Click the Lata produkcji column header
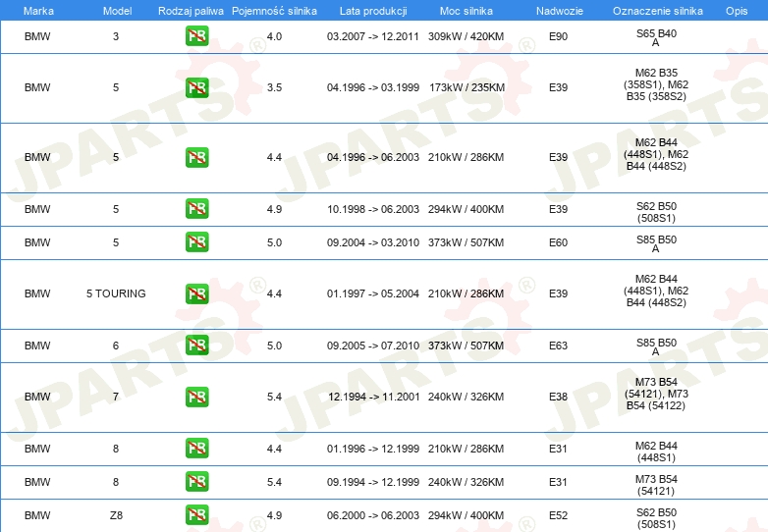The width and height of the screenshot is (768, 532). 373,11
